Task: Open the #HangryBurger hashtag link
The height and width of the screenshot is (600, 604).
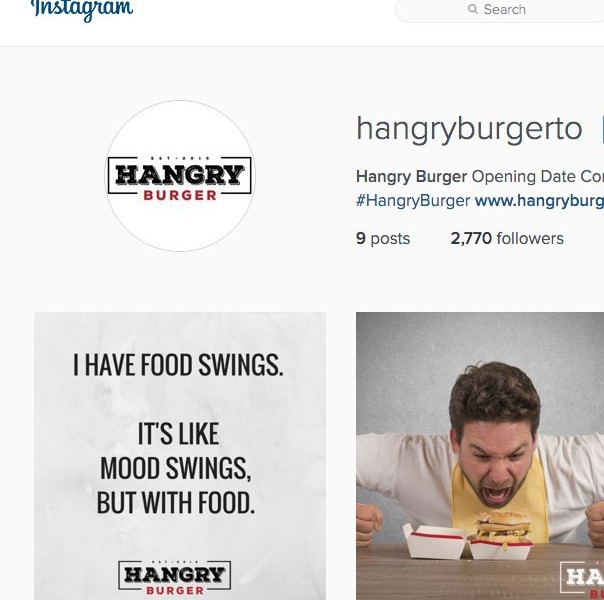Action: (x=413, y=201)
